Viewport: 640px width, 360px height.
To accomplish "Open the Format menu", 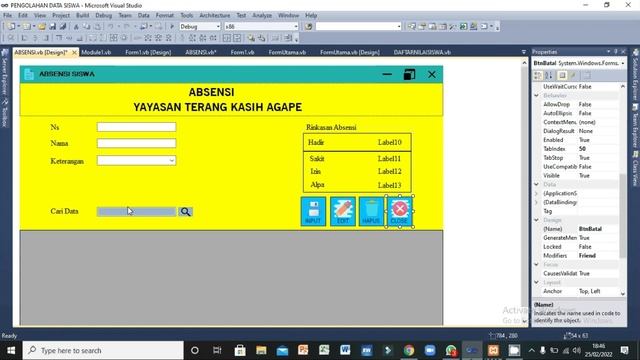I will (165, 16).
